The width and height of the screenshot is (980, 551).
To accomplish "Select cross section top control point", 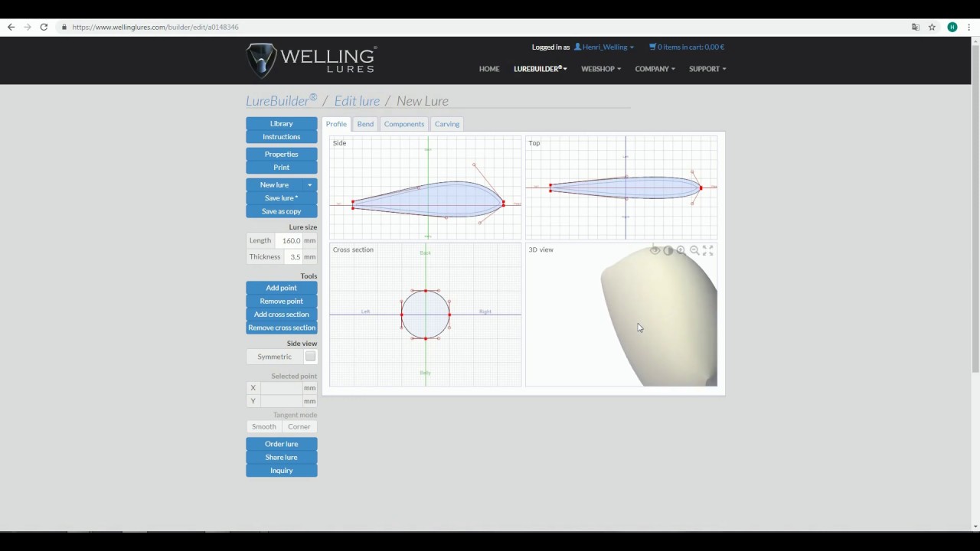I will [x=426, y=291].
